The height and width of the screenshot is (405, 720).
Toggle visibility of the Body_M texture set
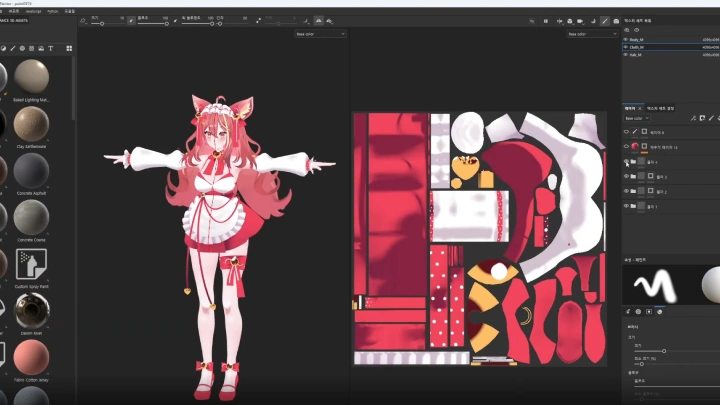[626, 38]
